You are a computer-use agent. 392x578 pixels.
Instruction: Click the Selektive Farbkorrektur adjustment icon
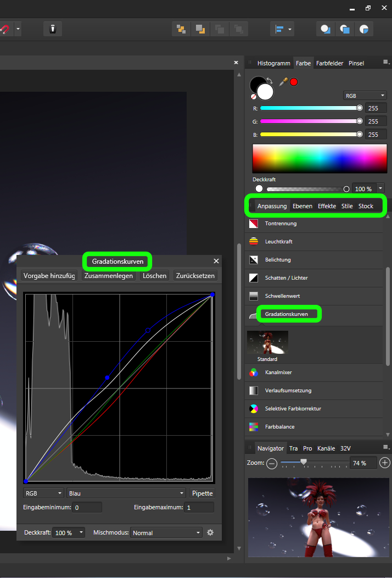254,408
